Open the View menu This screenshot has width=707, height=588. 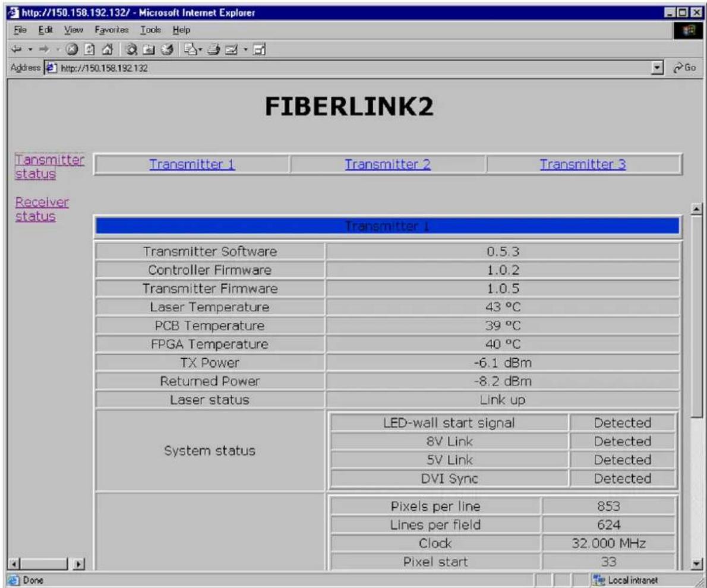(74, 30)
